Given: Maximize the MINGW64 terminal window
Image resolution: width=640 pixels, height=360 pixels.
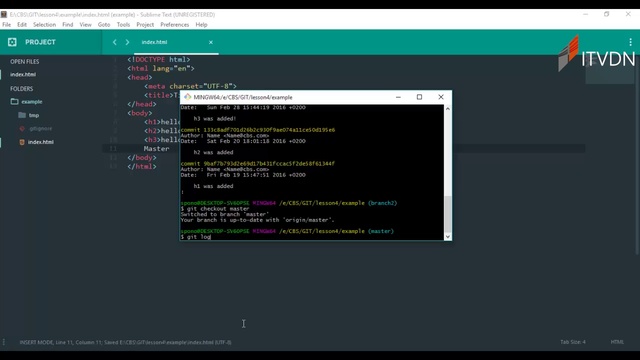Looking at the screenshot, I should tap(419, 97).
